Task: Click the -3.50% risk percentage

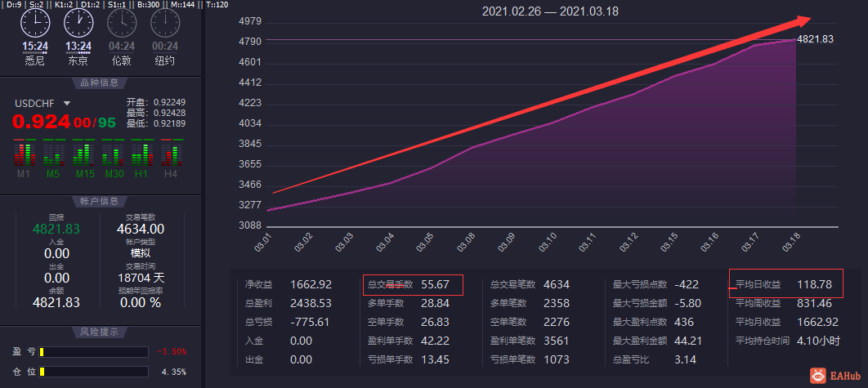Action: point(172,352)
